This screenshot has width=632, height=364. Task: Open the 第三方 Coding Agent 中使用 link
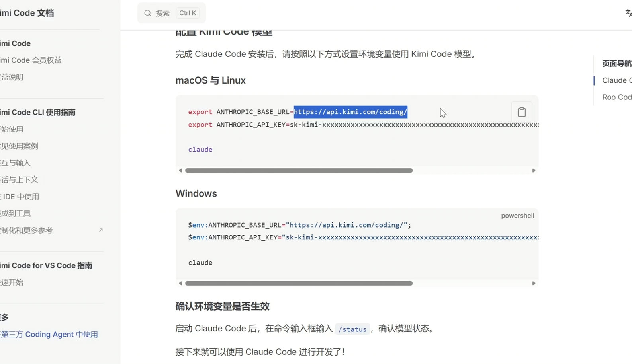tap(49, 335)
